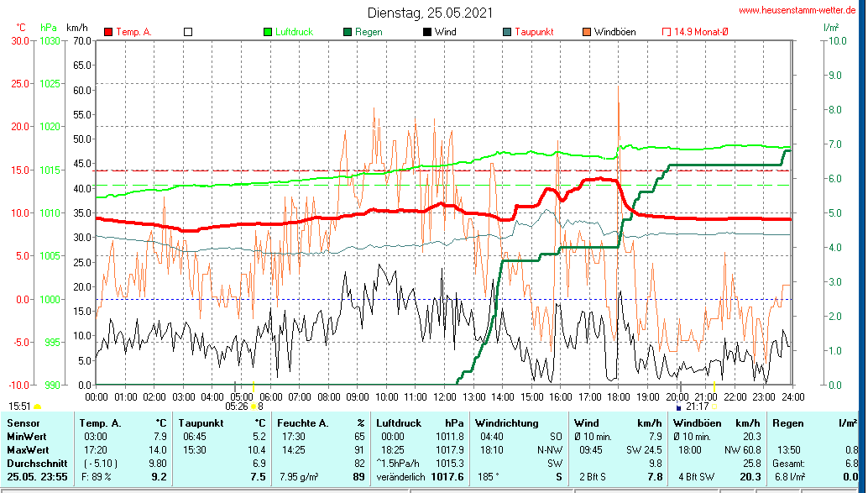This screenshot has width=868, height=493.
Task: Select the light green Luftdruck legend swatch
Action: [x=268, y=32]
